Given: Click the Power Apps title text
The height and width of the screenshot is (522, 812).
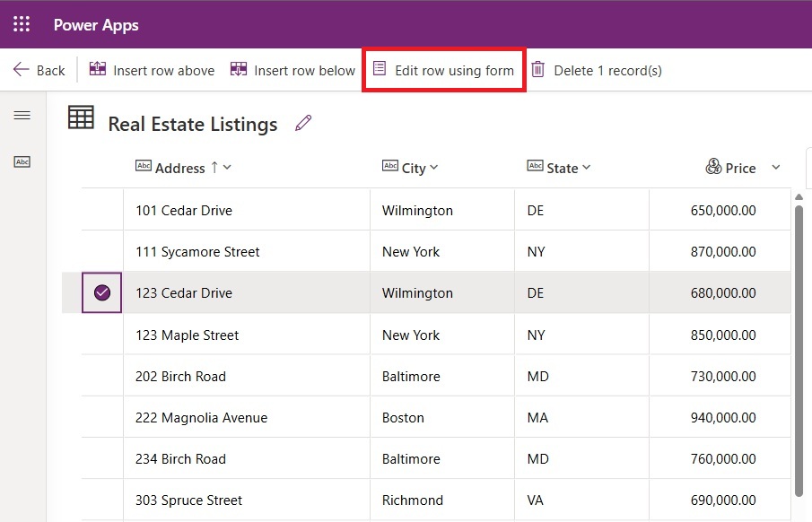Looking at the screenshot, I should (x=96, y=24).
